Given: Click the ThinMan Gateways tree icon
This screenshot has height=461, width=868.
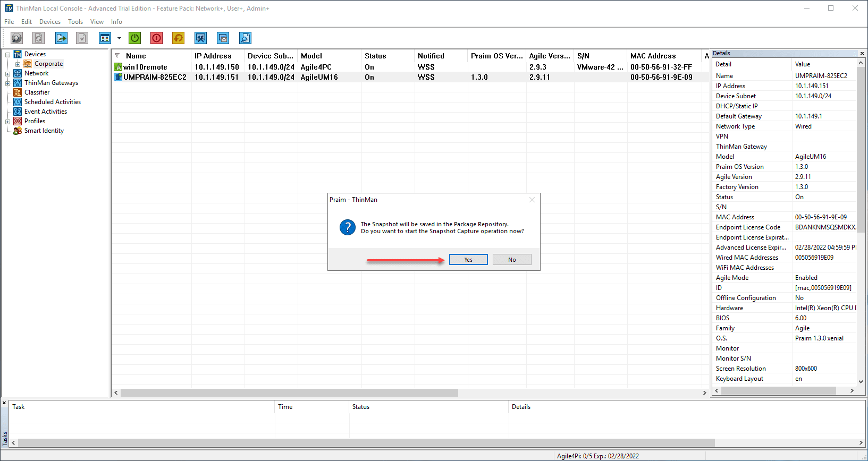Looking at the screenshot, I should 18,83.
